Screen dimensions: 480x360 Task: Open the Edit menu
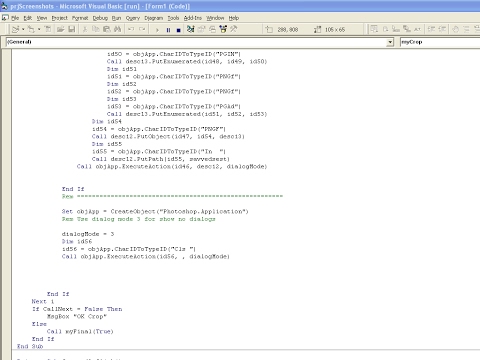[x=28, y=18]
